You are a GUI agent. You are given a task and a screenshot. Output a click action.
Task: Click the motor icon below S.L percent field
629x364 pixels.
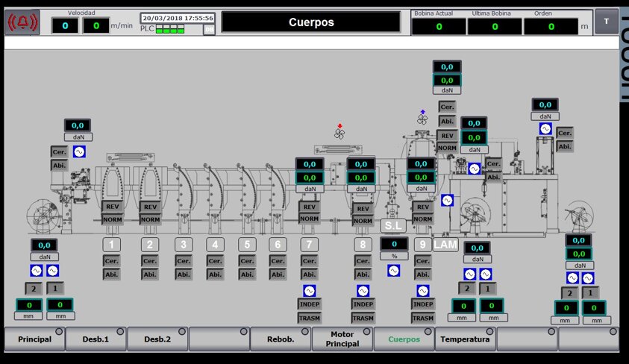pyautogui.click(x=394, y=271)
